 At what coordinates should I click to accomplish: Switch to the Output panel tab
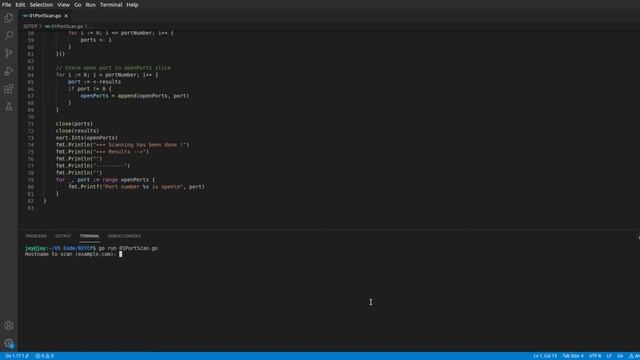point(63,236)
